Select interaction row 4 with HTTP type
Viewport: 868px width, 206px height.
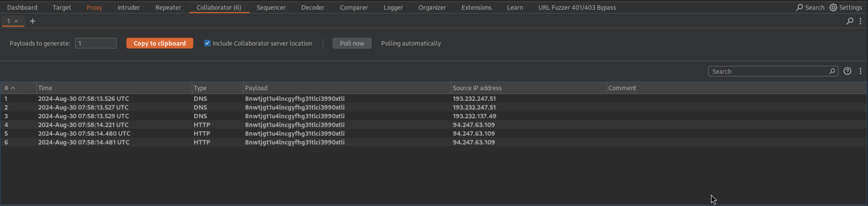click(x=201, y=125)
